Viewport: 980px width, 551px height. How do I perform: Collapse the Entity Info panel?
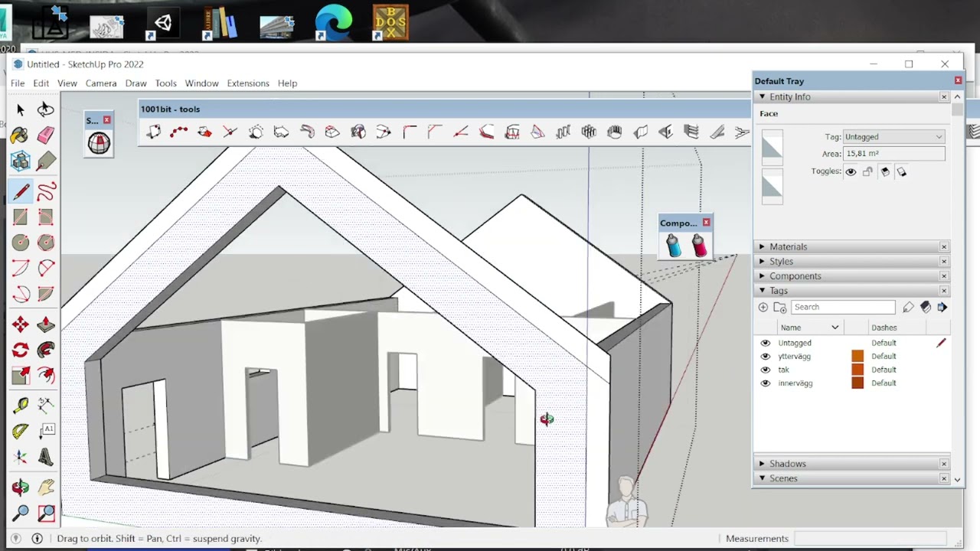(762, 97)
